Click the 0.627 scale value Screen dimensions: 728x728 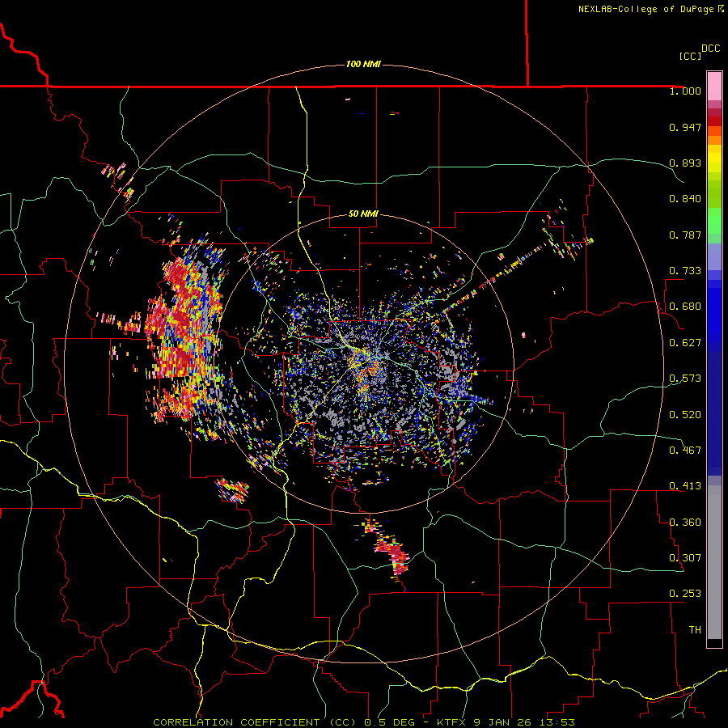(685, 343)
